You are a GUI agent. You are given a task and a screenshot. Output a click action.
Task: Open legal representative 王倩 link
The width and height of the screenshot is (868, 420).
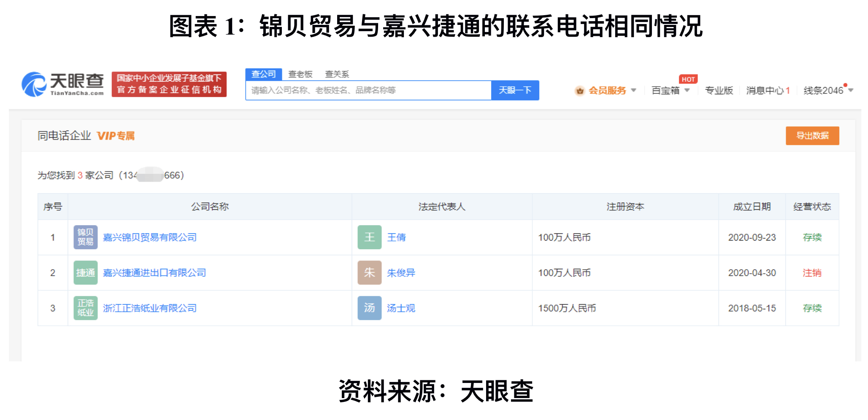point(396,237)
